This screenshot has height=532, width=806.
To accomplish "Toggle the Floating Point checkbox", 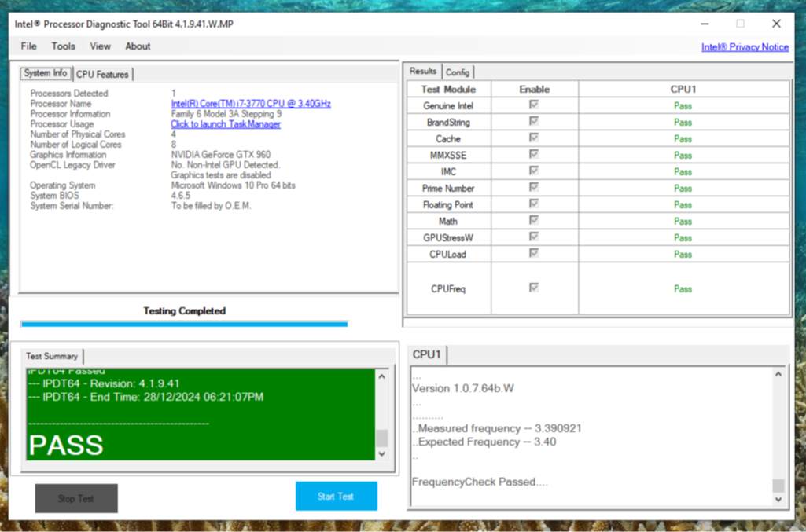I will (x=534, y=204).
